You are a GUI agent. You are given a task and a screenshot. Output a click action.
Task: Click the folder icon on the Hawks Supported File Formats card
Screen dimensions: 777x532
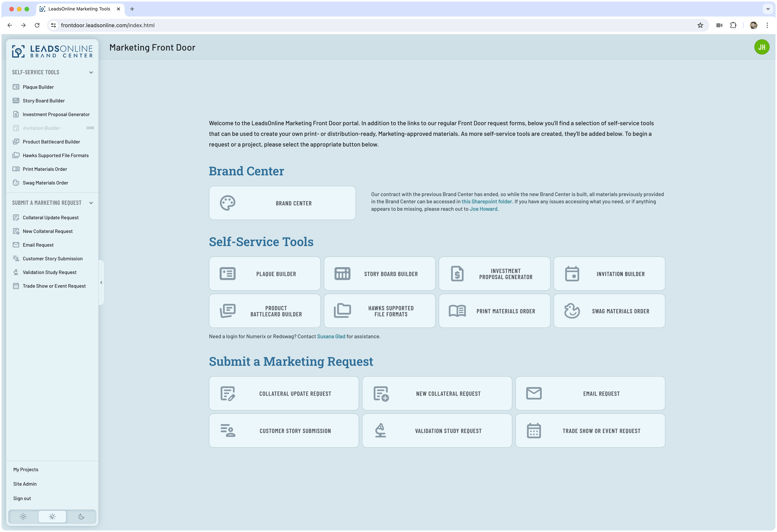[342, 311]
